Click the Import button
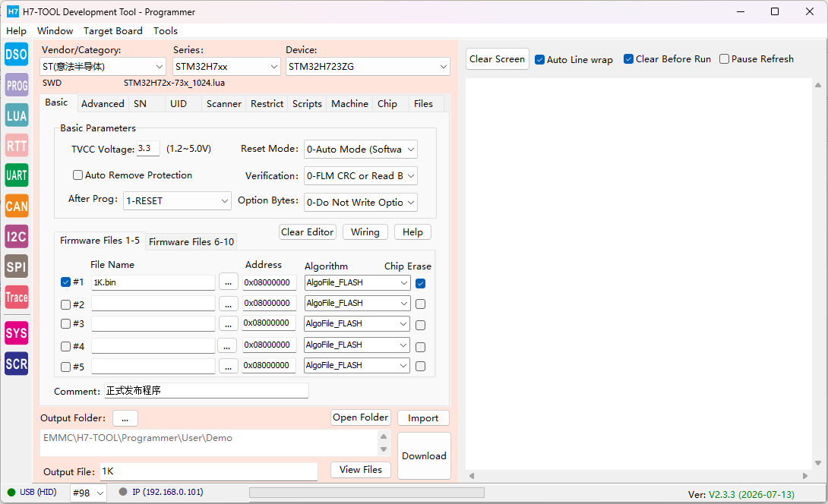 coord(423,418)
